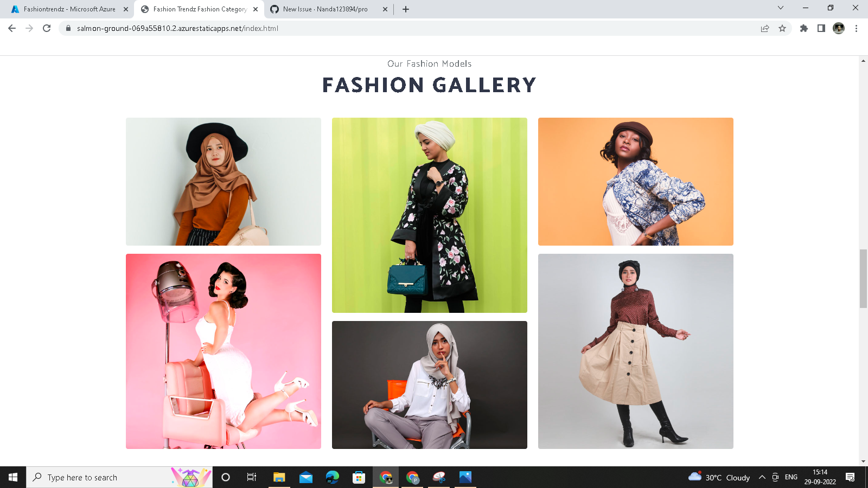Open a new tab with the plus button

tap(406, 9)
